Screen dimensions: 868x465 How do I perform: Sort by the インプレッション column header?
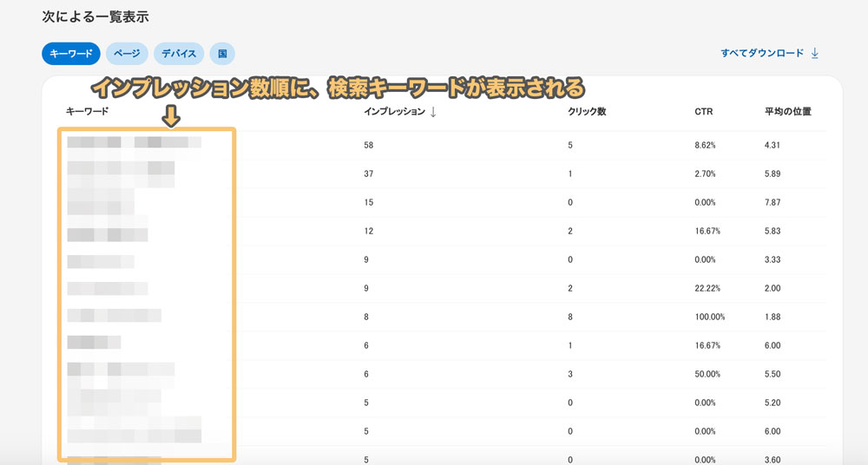point(394,112)
